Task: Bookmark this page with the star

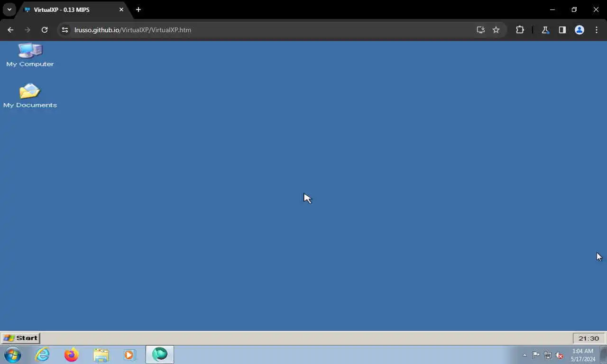Action: 496,30
